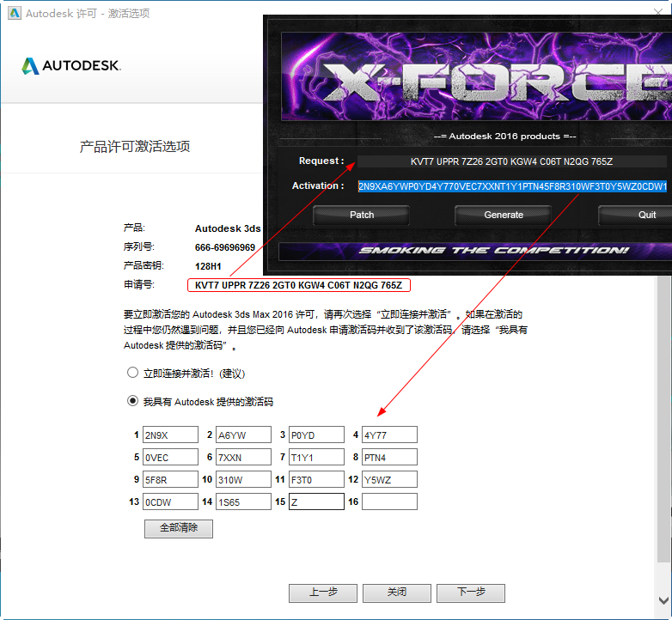Click the Request field in X-Force
Screen dimensions: 672x620
click(511, 161)
